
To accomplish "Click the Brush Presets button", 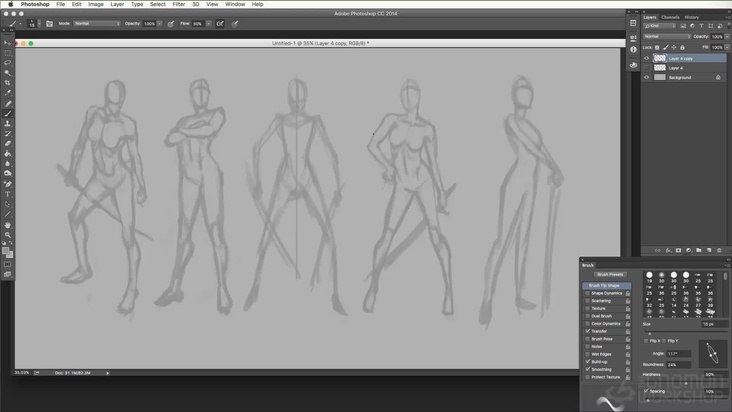I will 610,274.
